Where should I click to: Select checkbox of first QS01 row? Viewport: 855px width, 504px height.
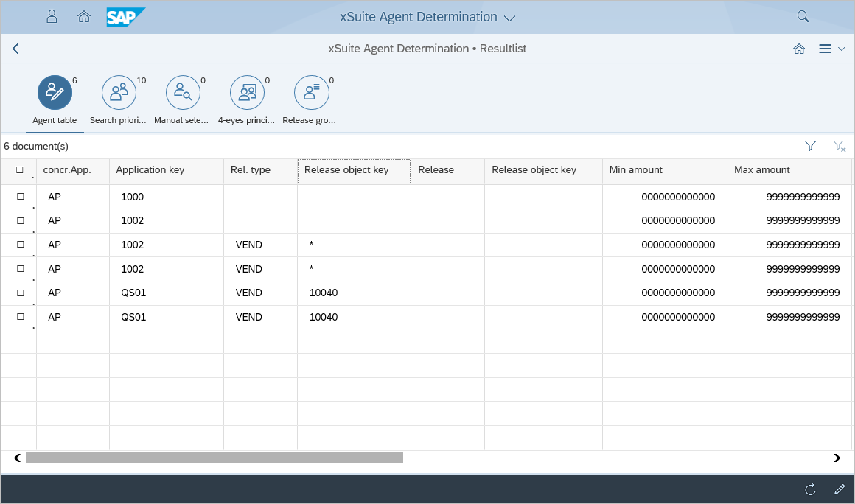(x=20, y=293)
